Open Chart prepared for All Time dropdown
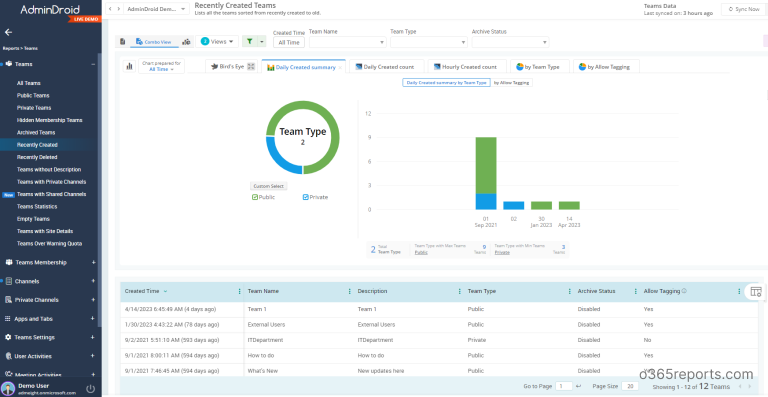The height and width of the screenshot is (397, 768). (161, 66)
